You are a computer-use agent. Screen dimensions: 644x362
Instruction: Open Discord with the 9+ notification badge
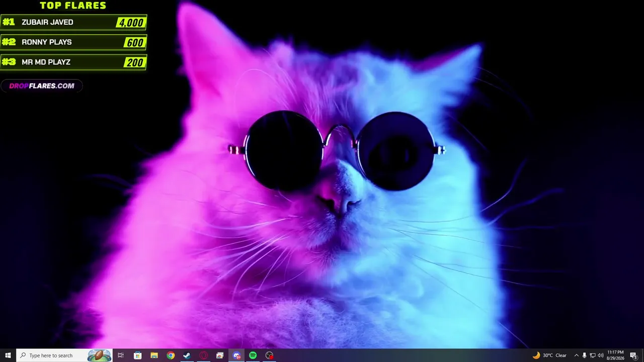click(236, 355)
